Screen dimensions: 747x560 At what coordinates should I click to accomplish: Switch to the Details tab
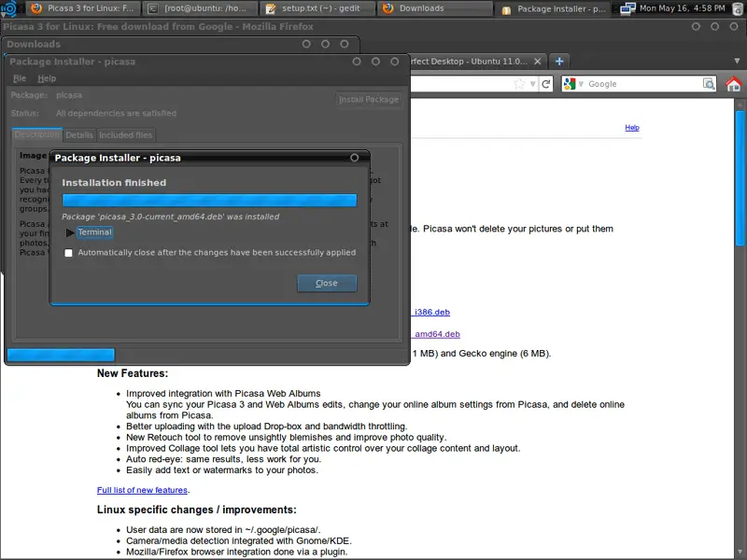79,135
